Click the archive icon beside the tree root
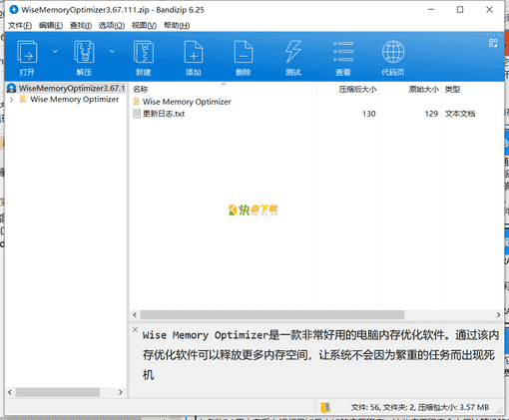 (12, 88)
